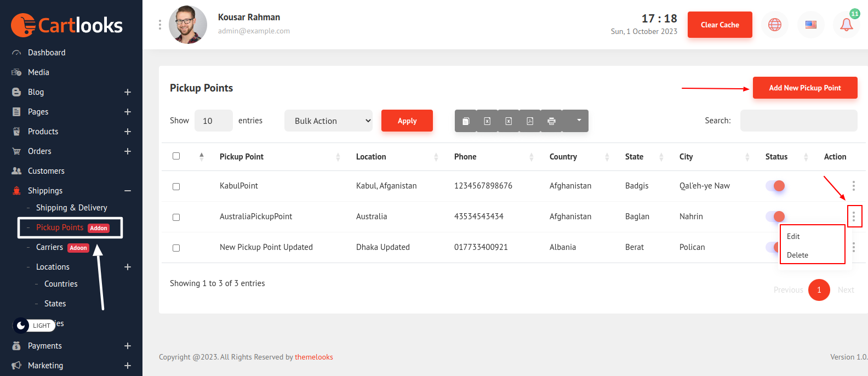
Task: Click the copy table export icon
Action: coord(465,121)
